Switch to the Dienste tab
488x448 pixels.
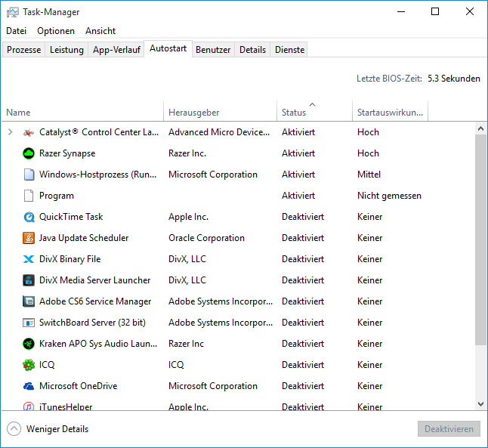(x=289, y=50)
